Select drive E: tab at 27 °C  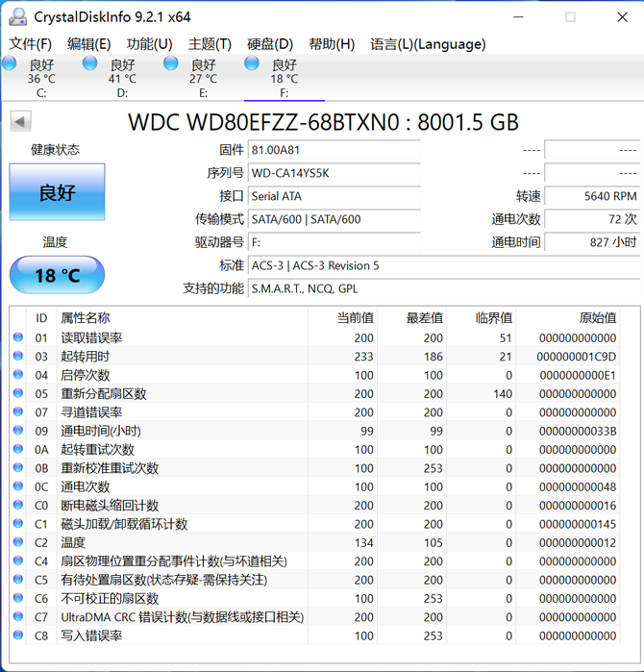click(x=203, y=78)
